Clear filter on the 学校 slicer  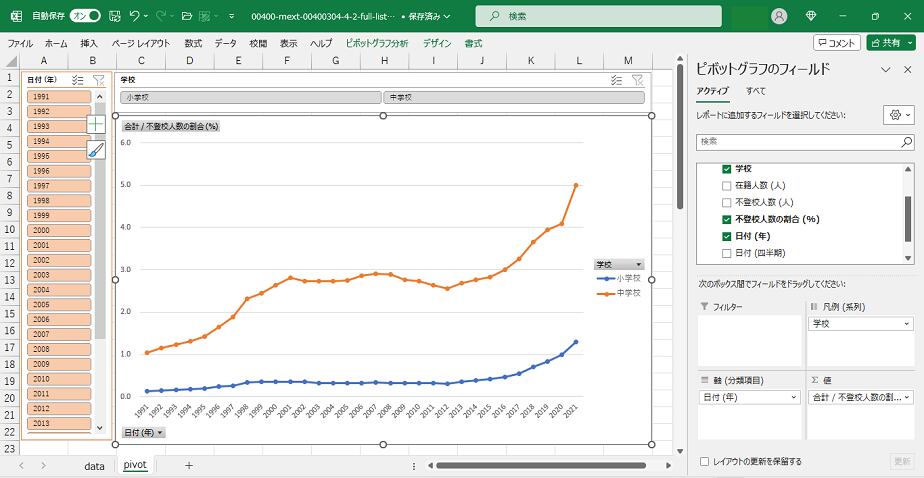pos(637,80)
